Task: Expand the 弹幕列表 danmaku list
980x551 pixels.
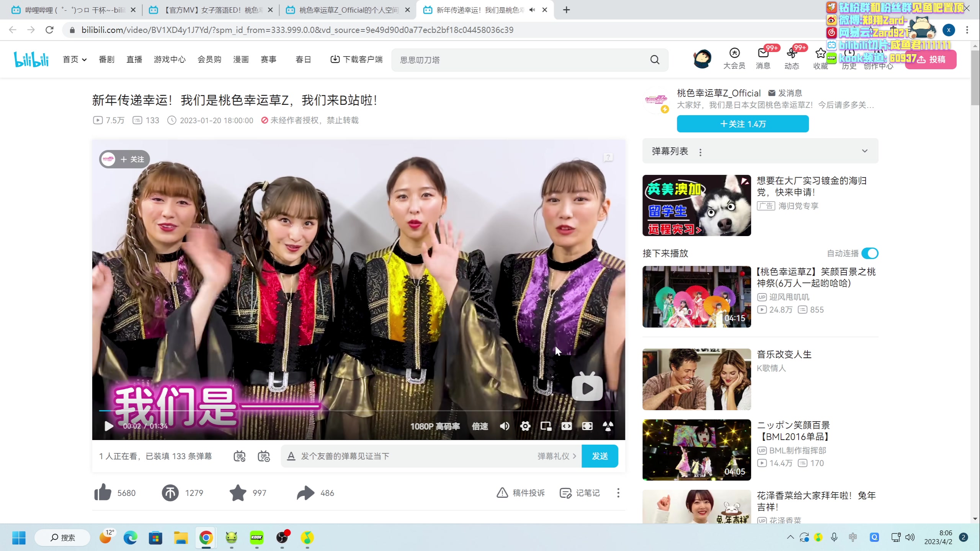Action: tap(864, 151)
